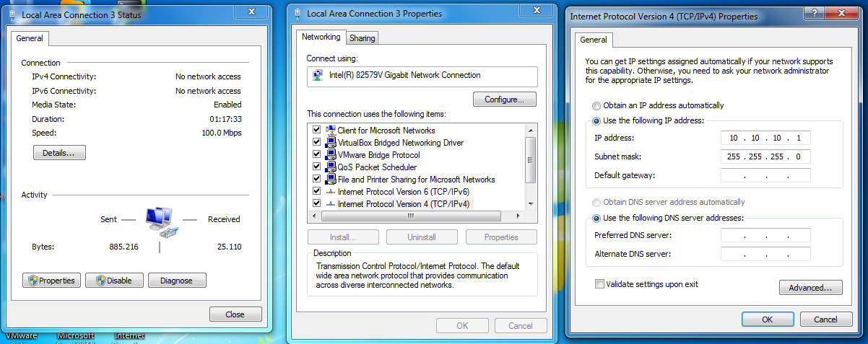
Task: Open General tab in TCP/IPv4 Properties
Action: (x=594, y=40)
